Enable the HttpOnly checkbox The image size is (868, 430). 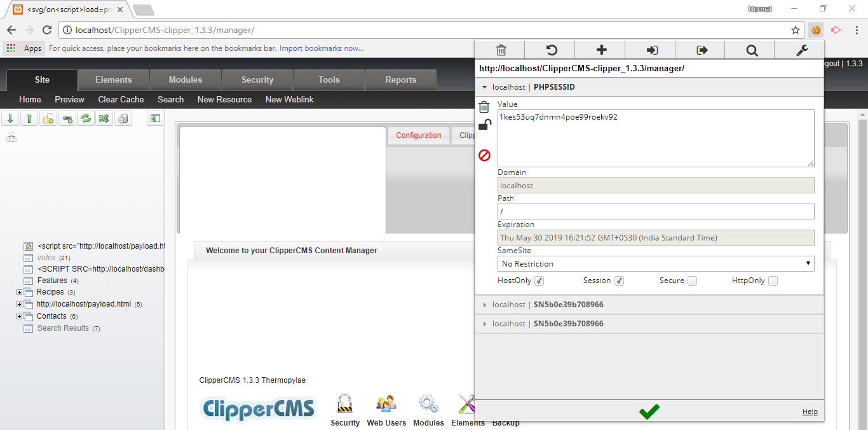tap(773, 281)
